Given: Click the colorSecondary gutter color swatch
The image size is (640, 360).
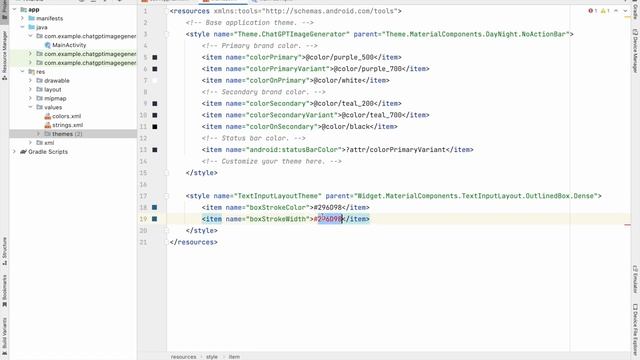Looking at the screenshot, I should coord(155,104).
